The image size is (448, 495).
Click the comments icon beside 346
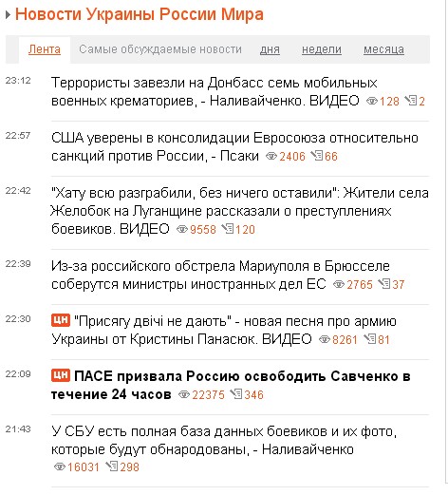coord(236,394)
